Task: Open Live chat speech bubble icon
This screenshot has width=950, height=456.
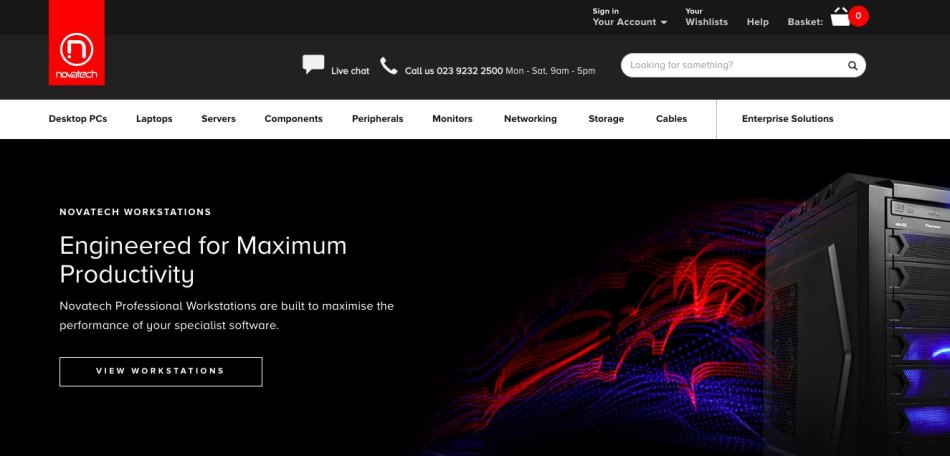Action: 313,65
